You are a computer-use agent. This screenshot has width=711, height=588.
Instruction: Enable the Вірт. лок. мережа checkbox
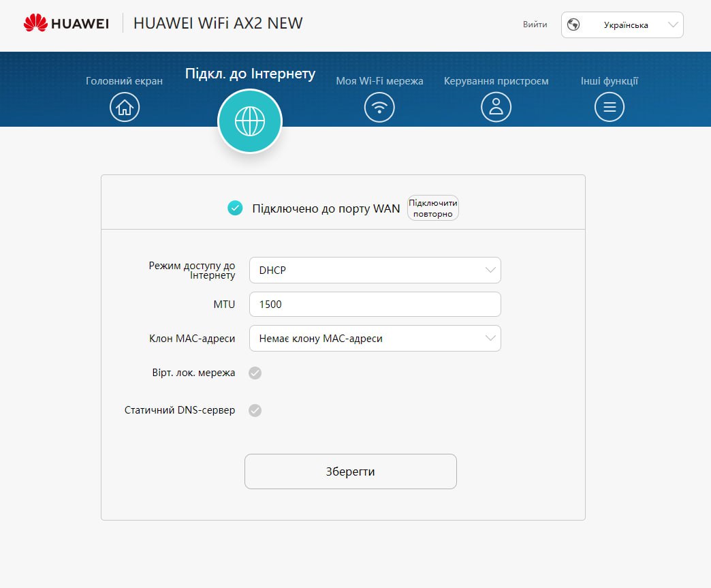point(255,373)
